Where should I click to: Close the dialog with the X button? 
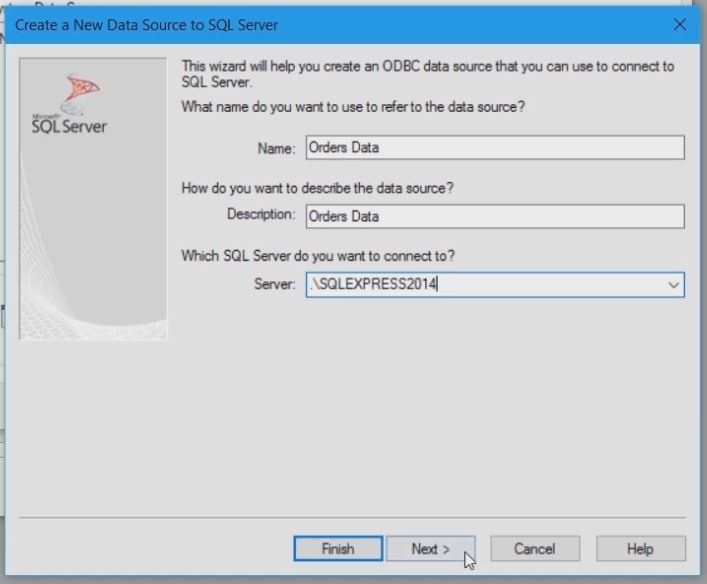[680, 24]
